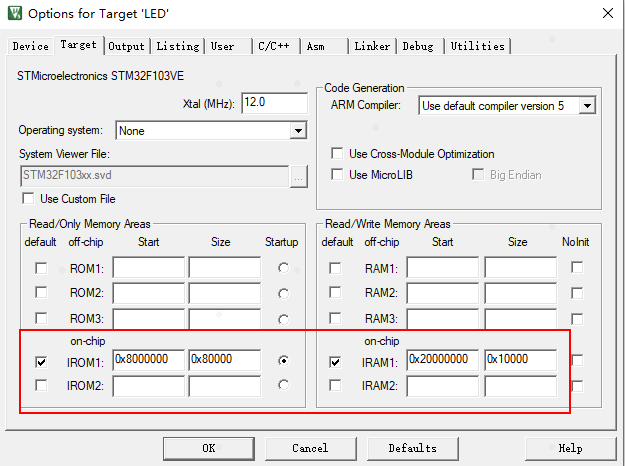Open the Utilities tab
The width and height of the screenshot is (625, 466).
[x=478, y=46]
